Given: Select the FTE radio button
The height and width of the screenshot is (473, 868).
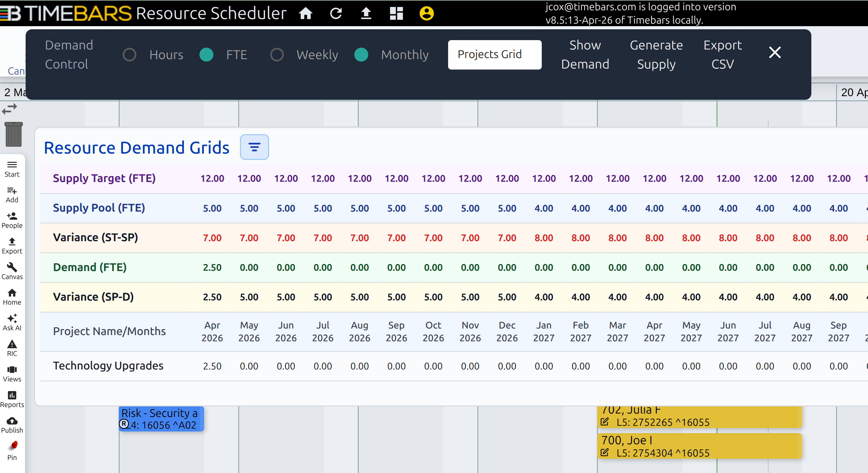Looking at the screenshot, I should click(206, 55).
